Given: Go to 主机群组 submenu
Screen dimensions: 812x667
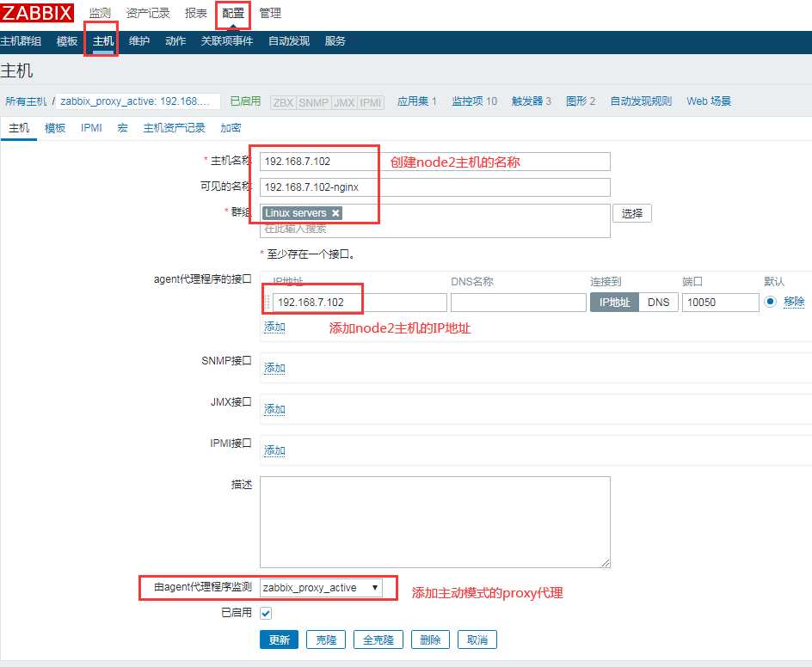Looking at the screenshot, I should tap(21, 41).
